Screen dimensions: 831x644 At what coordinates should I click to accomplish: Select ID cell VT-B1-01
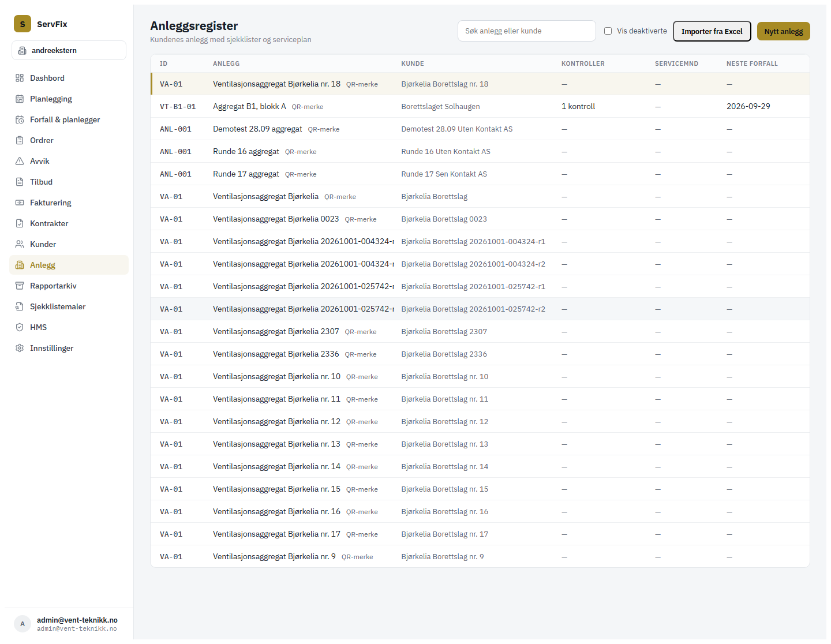[x=178, y=107]
